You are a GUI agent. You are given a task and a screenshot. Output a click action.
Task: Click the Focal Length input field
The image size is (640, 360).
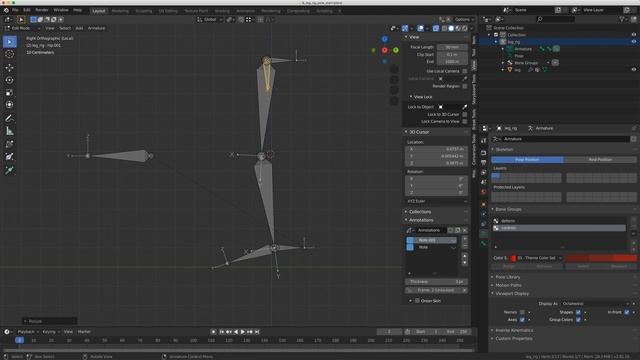452,47
